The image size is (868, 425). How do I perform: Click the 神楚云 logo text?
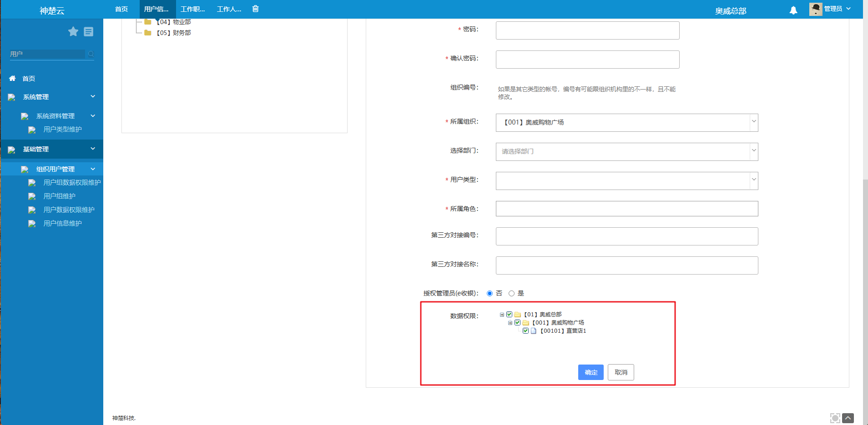52,10
